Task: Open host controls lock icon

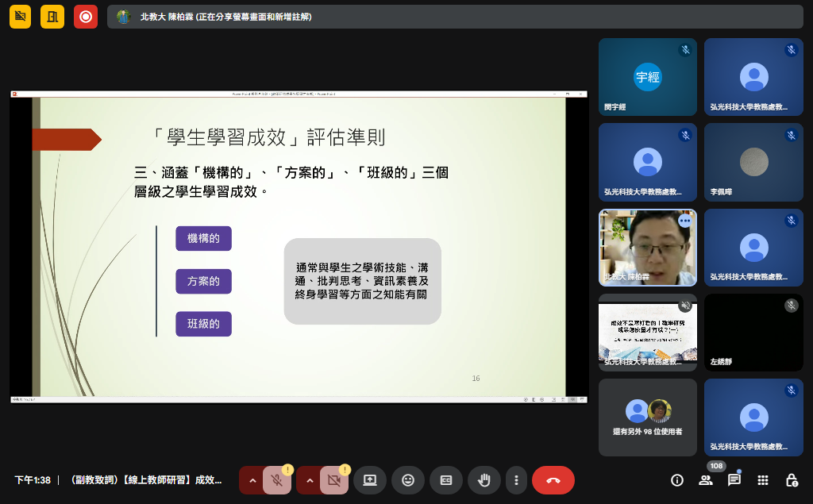Action: click(792, 480)
